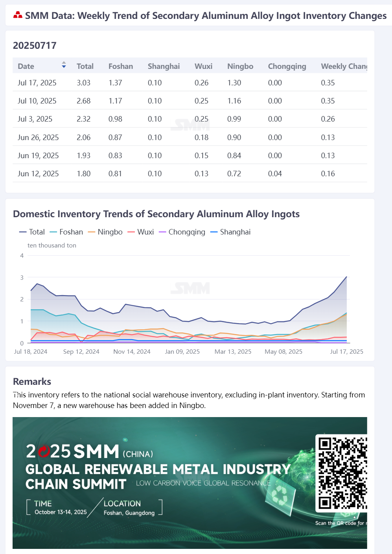Viewport: 392px width, 554px height.
Task: Select the Jun 12, 2025 date cell
Action: coord(38,174)
